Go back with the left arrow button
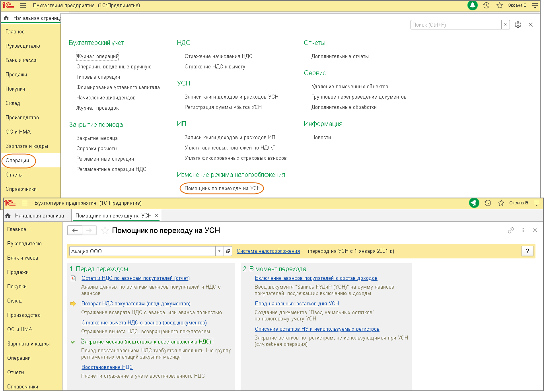Image resolution: width=545 pixels, height=392 pixels. click(75, 230)
